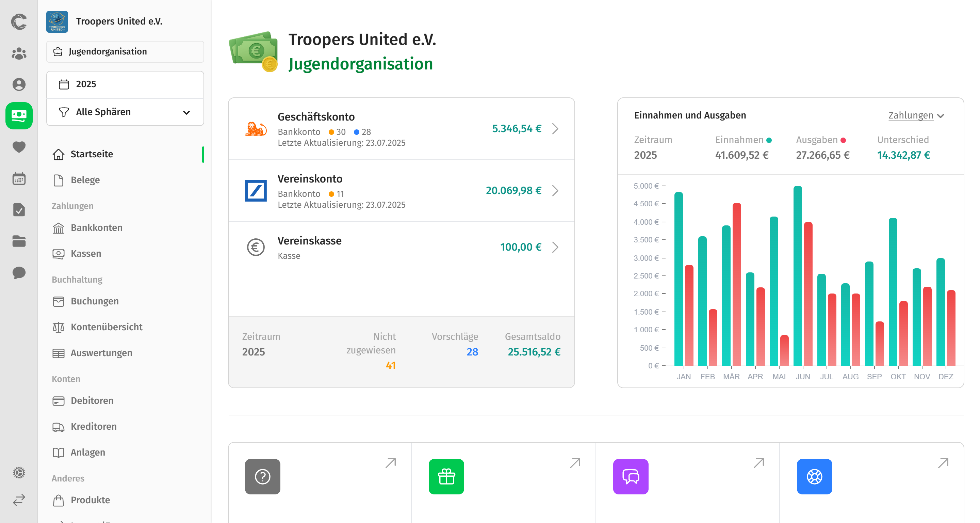Open Geschäftskonto details chevron
Screen dimensions: 980x523
click(555, 129)
